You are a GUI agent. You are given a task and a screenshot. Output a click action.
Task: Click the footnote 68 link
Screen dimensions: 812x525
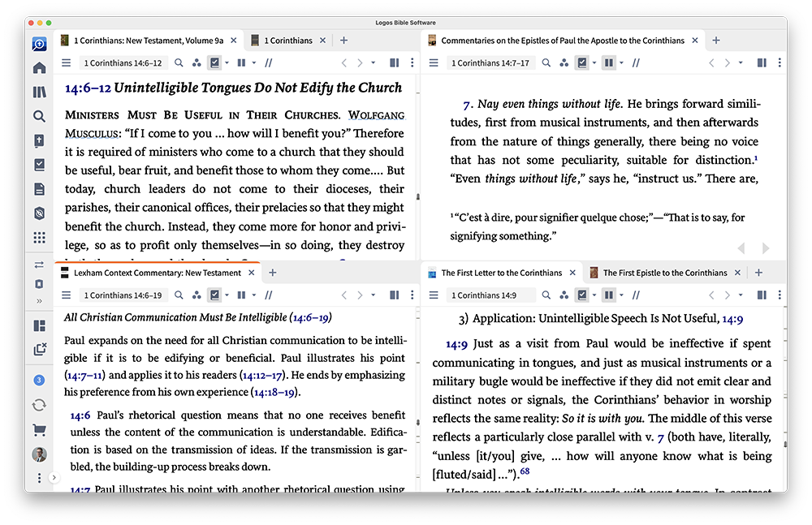point(525,471)
